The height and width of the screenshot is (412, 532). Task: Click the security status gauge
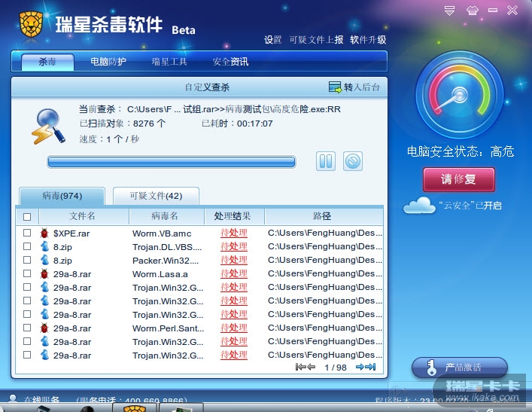point(460,95)
